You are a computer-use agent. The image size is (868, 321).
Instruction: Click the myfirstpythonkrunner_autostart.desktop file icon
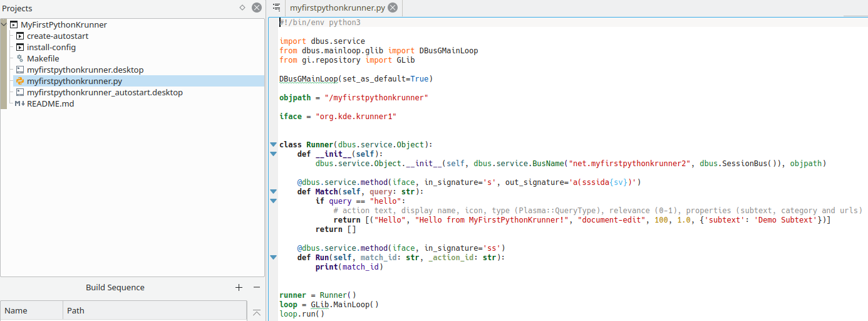[x=20, y=93]
